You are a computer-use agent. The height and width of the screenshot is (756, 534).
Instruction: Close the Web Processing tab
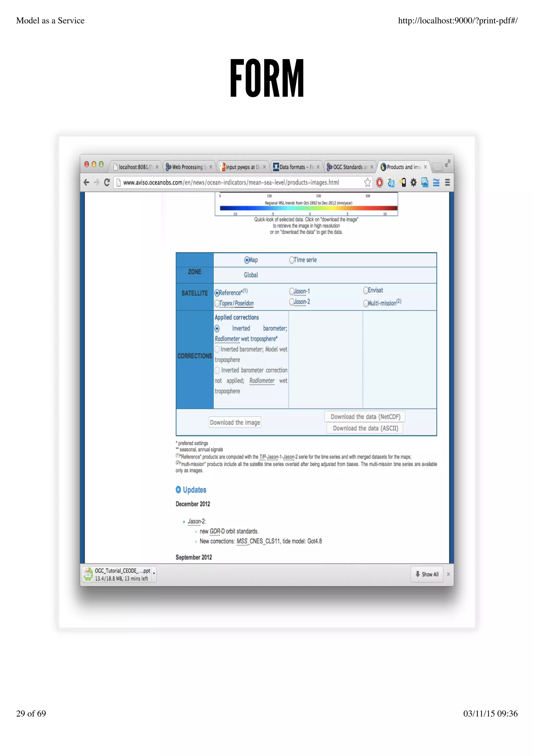point(211,167)
